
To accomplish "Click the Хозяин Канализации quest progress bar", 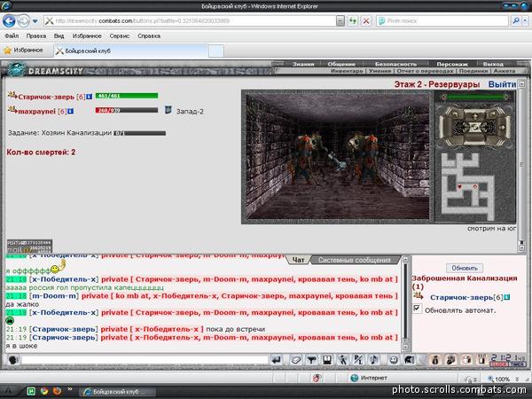I will click(x=139, y=133).
